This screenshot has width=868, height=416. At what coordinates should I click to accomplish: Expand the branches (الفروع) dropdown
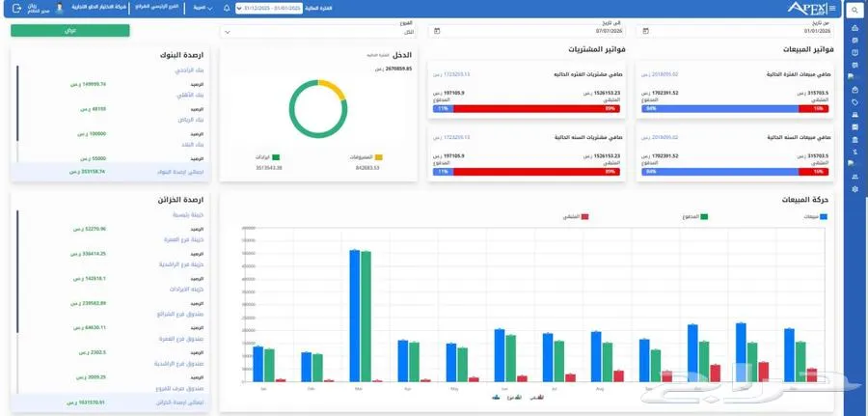coord(317,32)
